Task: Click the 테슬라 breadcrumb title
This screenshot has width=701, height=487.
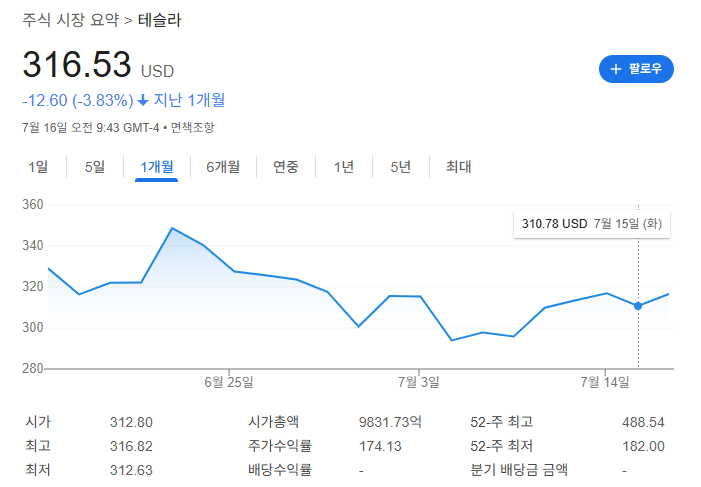Action: [x=160, y=20]
